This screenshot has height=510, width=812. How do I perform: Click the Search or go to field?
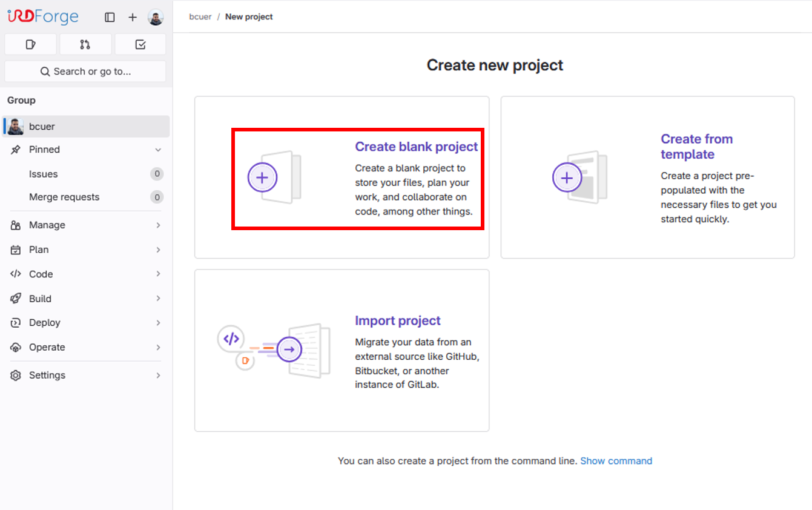pos(85,71)
